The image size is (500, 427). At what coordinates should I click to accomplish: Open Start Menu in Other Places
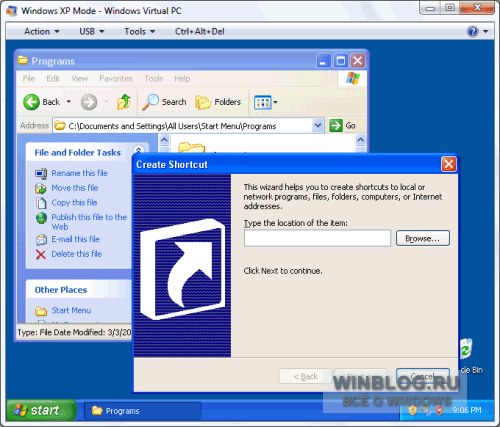tap(71, 310)
